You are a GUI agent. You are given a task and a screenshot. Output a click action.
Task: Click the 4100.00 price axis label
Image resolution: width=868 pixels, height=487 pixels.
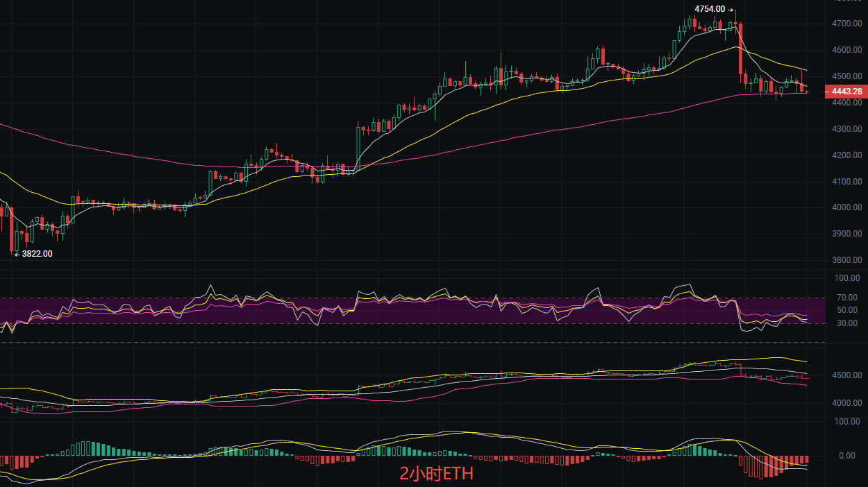[x=847, y=182]
